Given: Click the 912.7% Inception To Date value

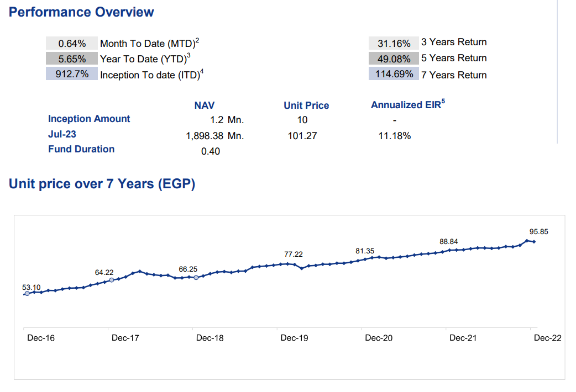Looking at the screenshot, I should pyautogui.click(x=71, y=74).
